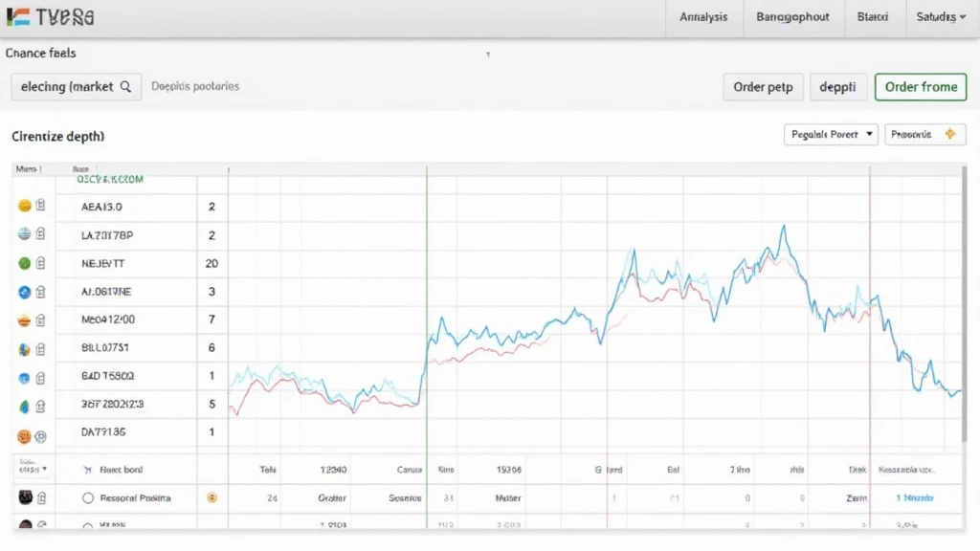Open the Pegalals Porect dropdown
Image resolution: width=980 pixels, height=551 pixels.
click(x=831, y=135)
